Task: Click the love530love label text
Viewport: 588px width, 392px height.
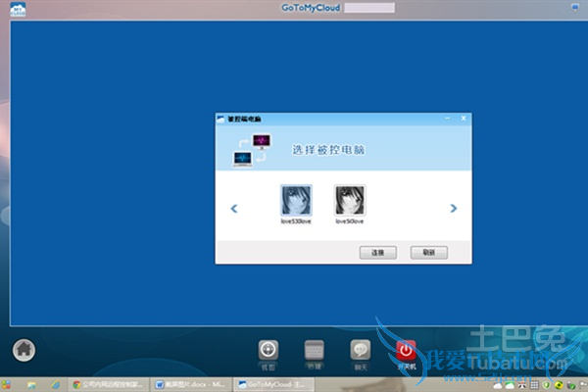Action: [x=296, y=221]
